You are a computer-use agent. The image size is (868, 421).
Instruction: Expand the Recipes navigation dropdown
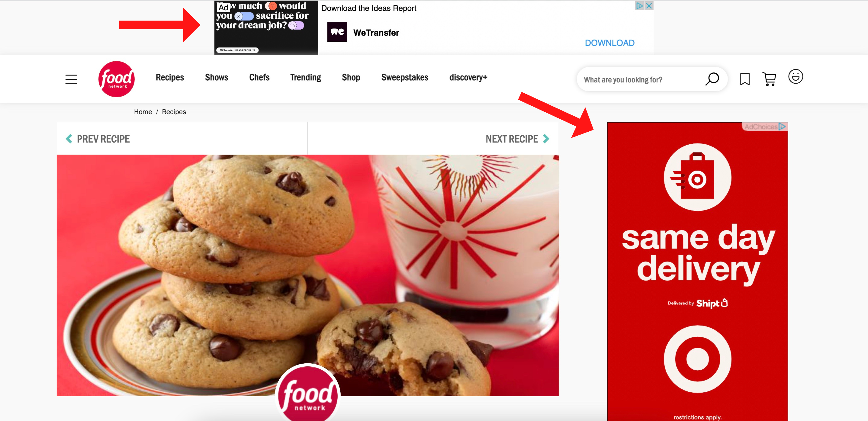169,78
